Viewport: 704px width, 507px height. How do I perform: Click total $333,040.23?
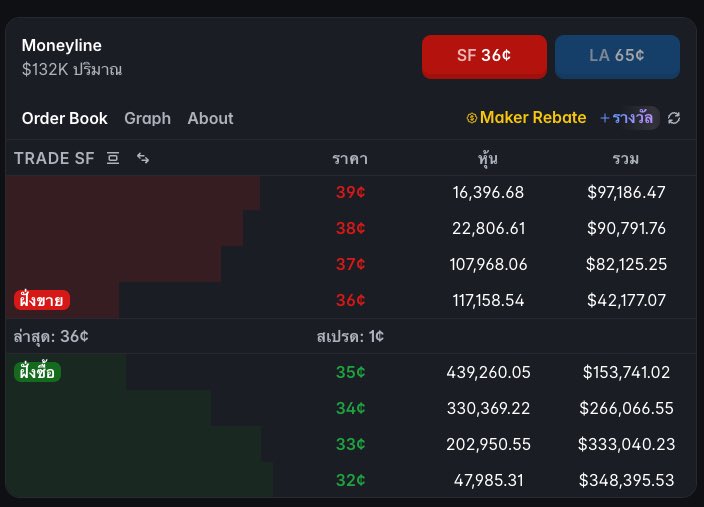626,444
